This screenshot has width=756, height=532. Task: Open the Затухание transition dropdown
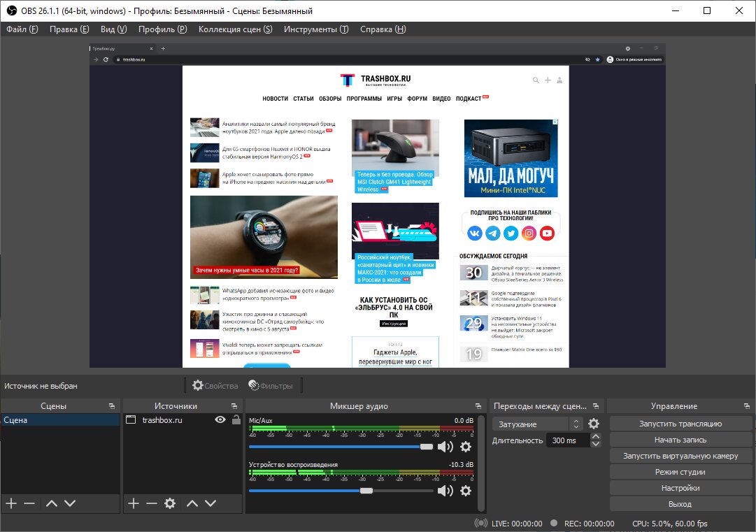point(538,424)
